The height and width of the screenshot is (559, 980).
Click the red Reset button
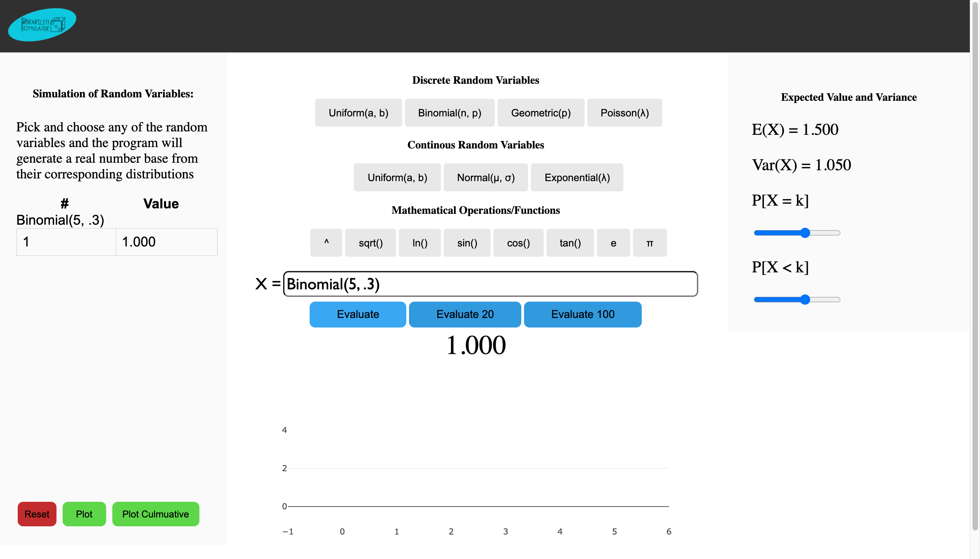[x=37, y=514]
